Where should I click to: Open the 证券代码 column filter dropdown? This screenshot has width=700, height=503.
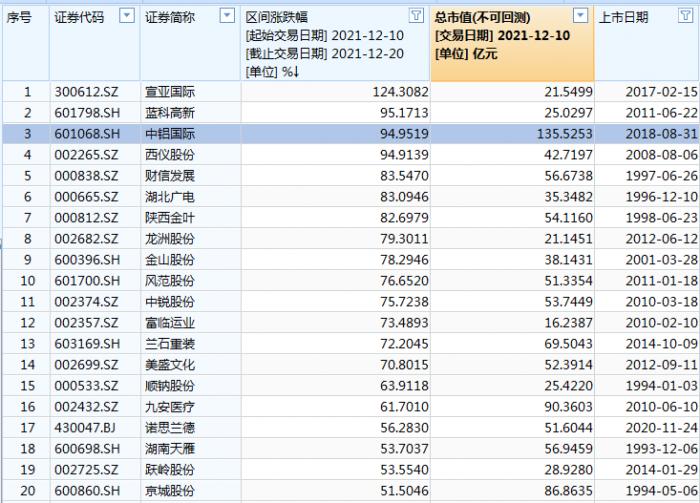click(x=127, y=17)
